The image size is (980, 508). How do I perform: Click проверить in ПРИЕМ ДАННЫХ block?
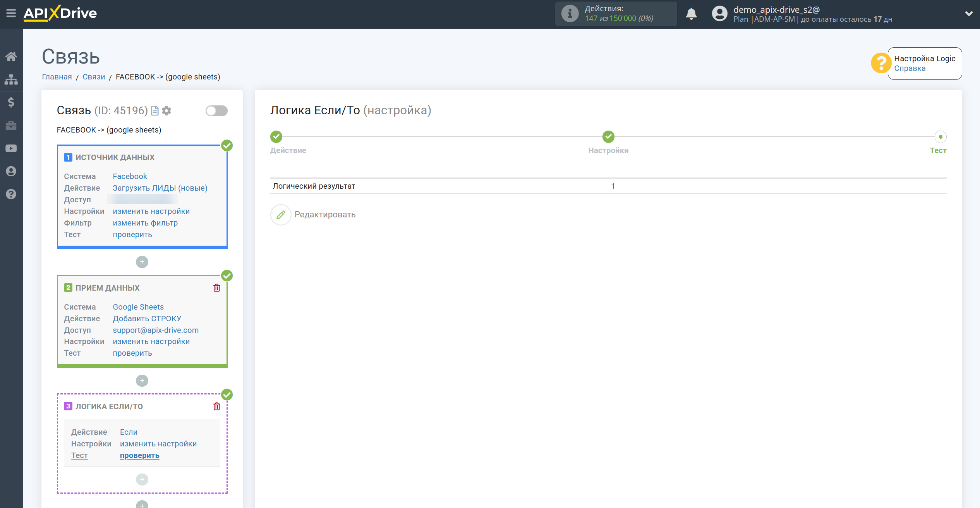[x=132, y=353]
